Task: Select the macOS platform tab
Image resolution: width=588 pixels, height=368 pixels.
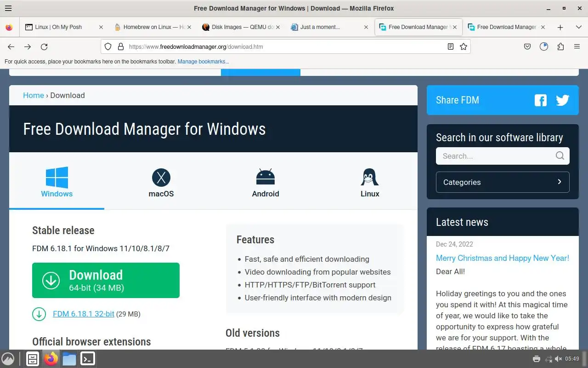Action: (x=161, y=182)
